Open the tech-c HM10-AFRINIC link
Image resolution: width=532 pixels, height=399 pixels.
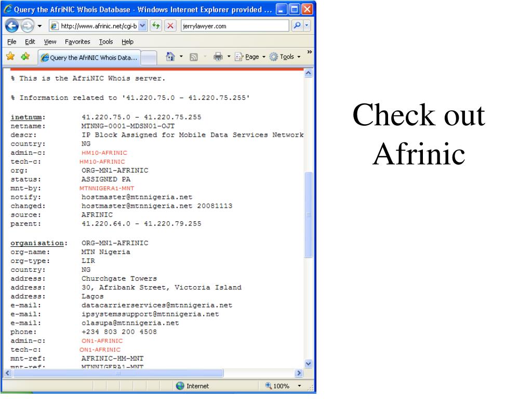pyautogui.click(x=102, y=162)
